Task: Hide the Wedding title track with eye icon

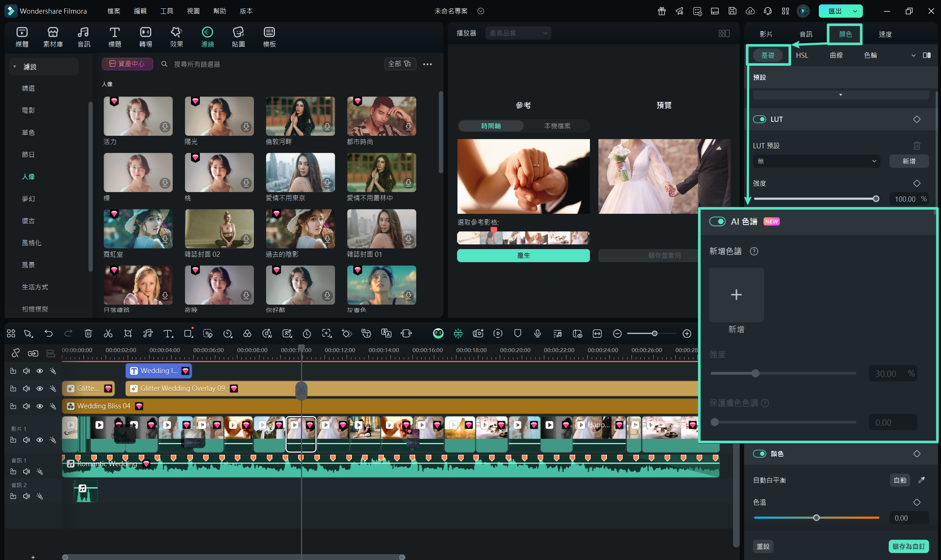Action: pyautogui.click(x=39, y=371)
